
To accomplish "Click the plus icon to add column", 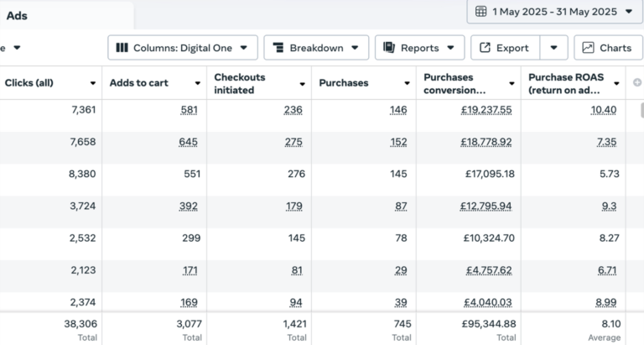I will [637, 82].
